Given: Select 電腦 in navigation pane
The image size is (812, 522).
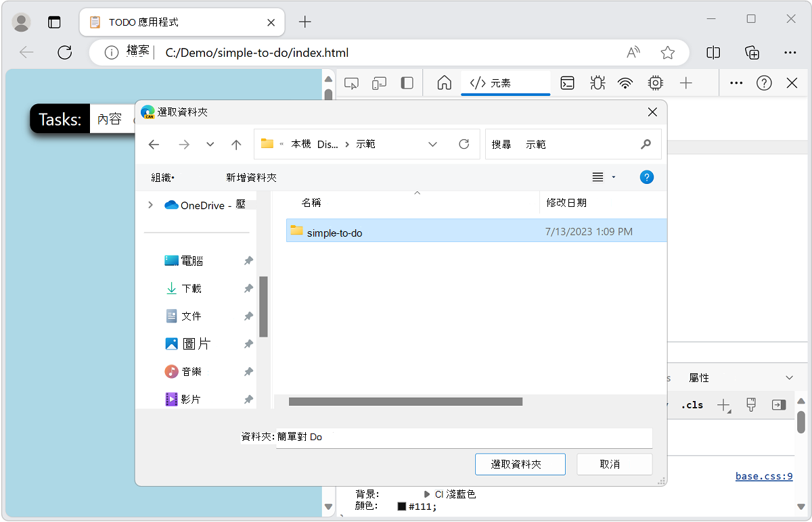Looking at the screenshot, I should [x=184, y=261].
